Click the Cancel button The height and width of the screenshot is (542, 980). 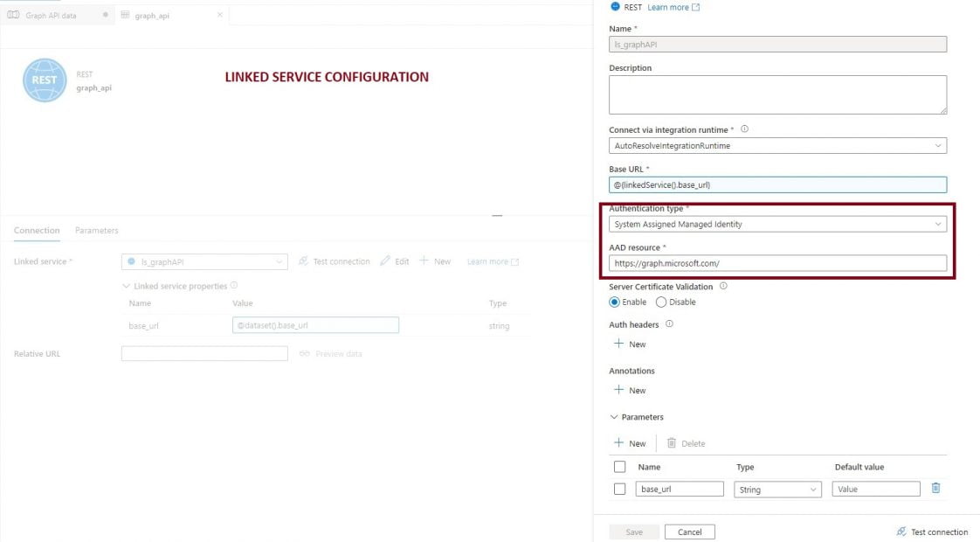pyautogui.click(x=689, y=532)
